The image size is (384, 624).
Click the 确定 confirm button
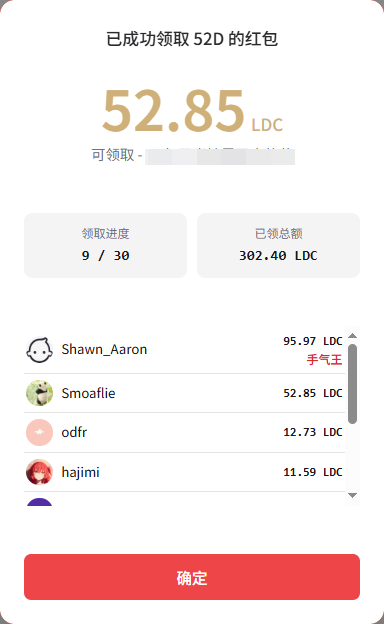[x=192, y=577]
